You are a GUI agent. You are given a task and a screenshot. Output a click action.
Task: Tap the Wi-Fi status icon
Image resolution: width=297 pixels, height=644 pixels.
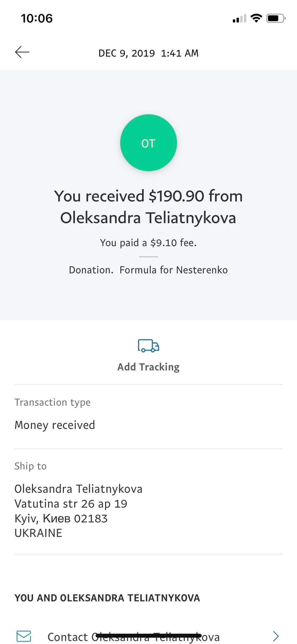point(256,18)
